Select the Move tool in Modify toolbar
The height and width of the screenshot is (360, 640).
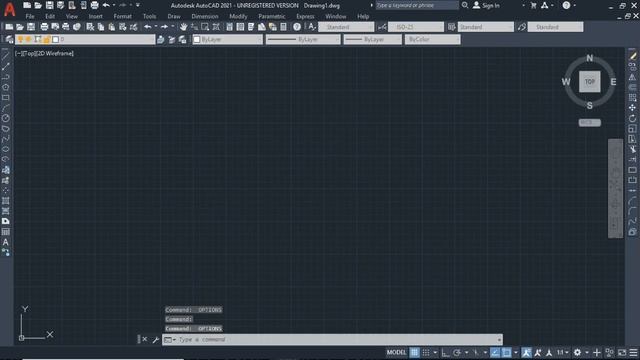pyautogui.click(x=632, y=108)
